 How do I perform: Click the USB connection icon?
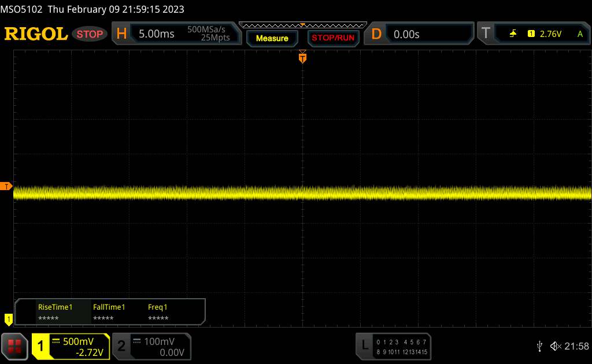pyautogui.click(x=539, y=346)
